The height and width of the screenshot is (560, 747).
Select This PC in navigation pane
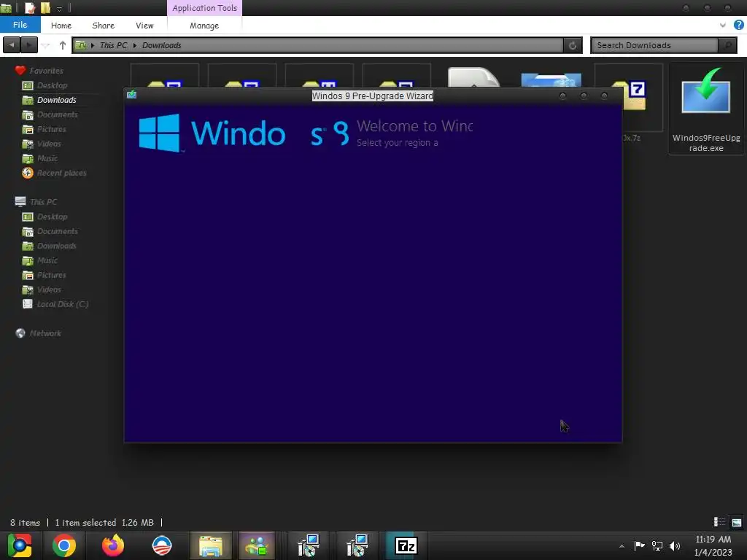36,202
